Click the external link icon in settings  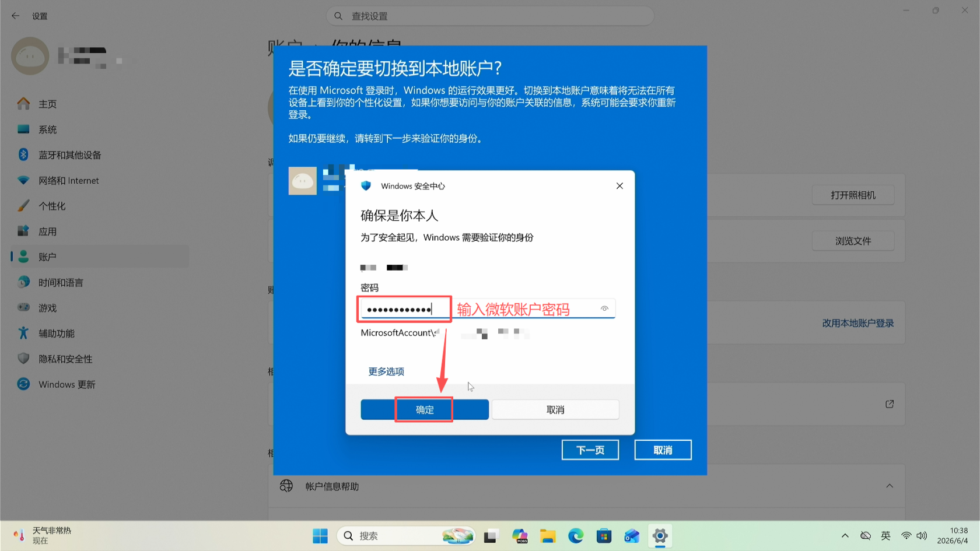tap(890, 404)
